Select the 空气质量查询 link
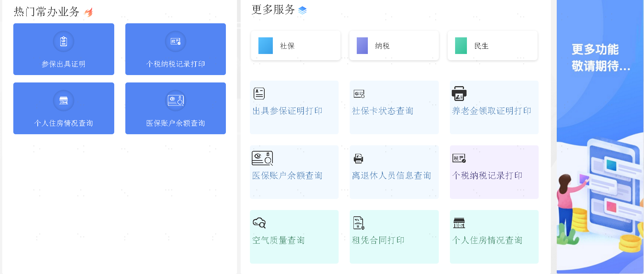 (278, 240)
